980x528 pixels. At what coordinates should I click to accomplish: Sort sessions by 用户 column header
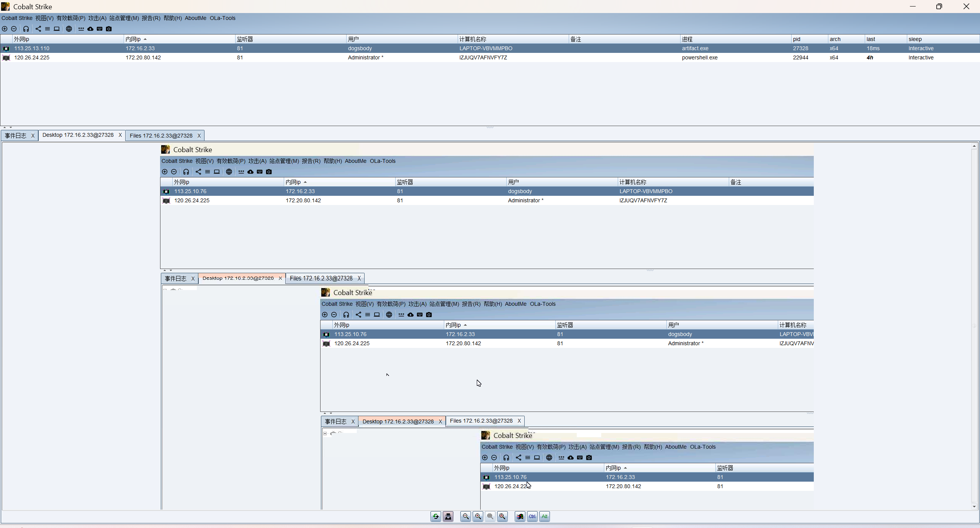point(402,39)
